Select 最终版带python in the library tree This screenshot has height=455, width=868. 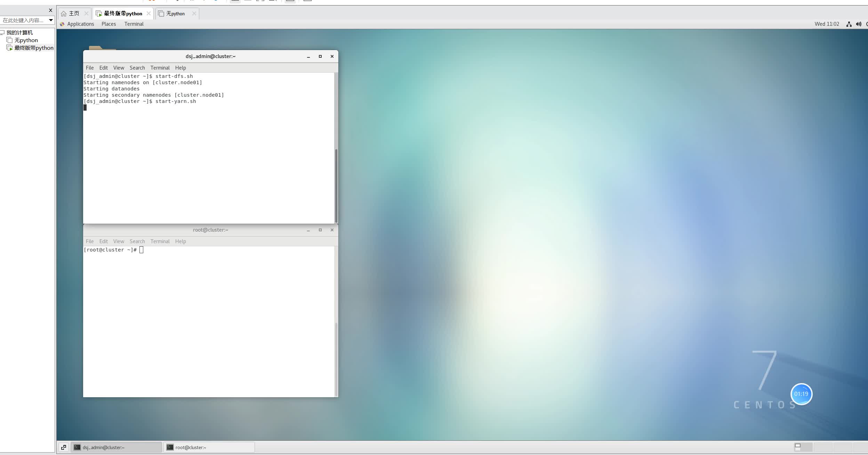34,48
